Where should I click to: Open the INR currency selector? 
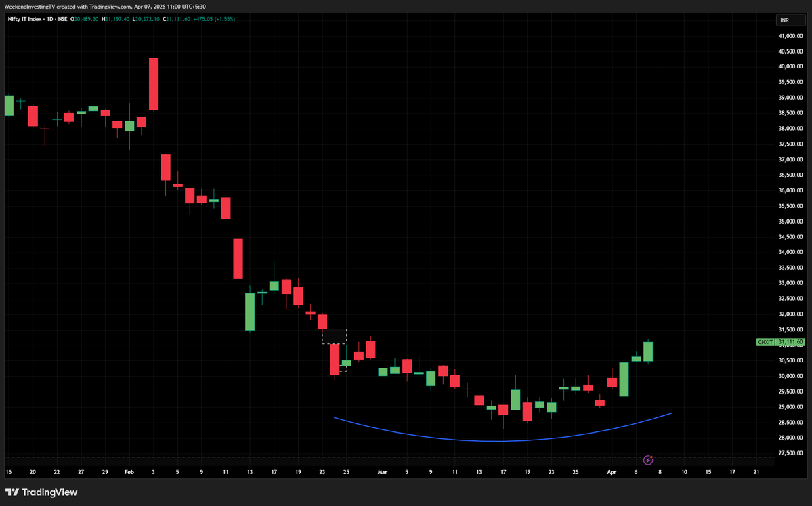tap(790, 20)
